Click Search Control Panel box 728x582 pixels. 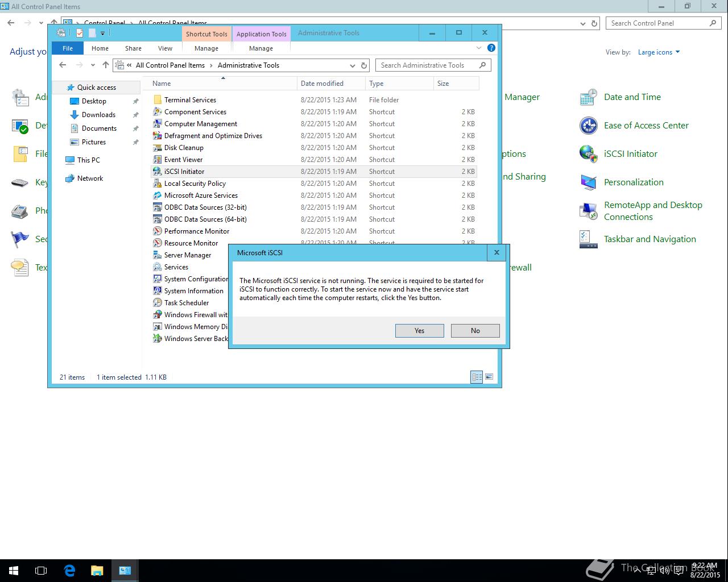point(663,23)
